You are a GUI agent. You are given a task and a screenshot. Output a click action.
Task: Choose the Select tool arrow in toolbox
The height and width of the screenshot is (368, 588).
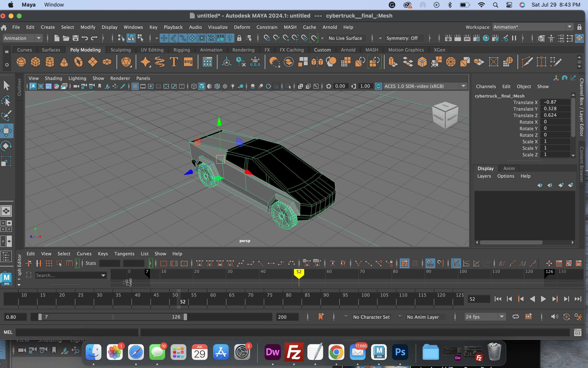coord(7,86)
